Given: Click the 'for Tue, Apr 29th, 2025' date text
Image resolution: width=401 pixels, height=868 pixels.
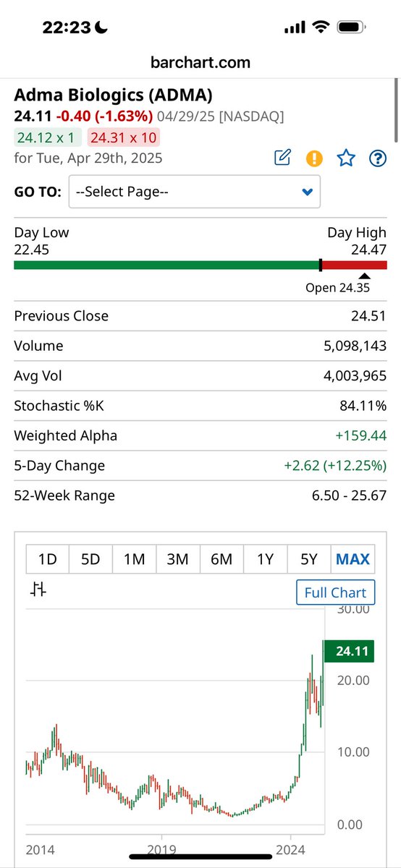Looking at the screenshot, I should tap(88, 158).
